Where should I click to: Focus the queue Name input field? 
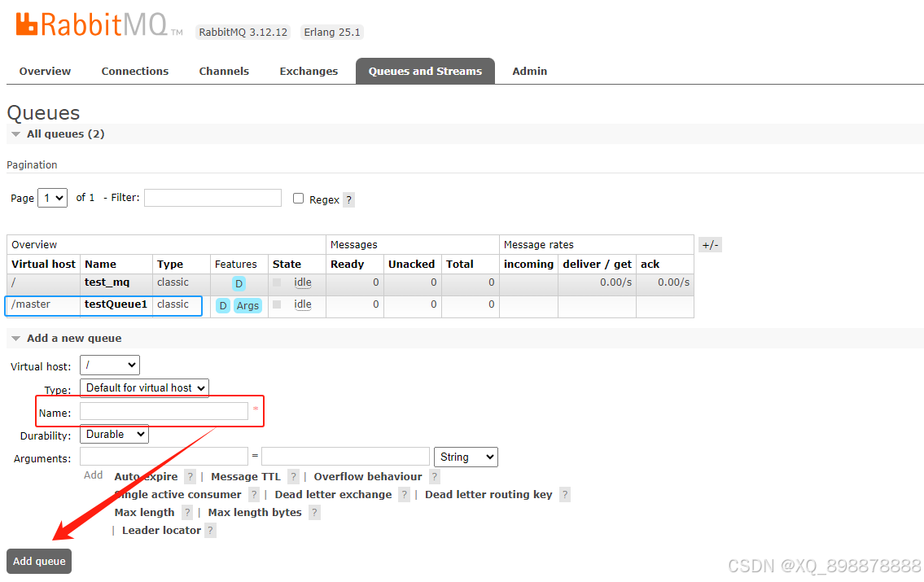(x=164, y=411)
